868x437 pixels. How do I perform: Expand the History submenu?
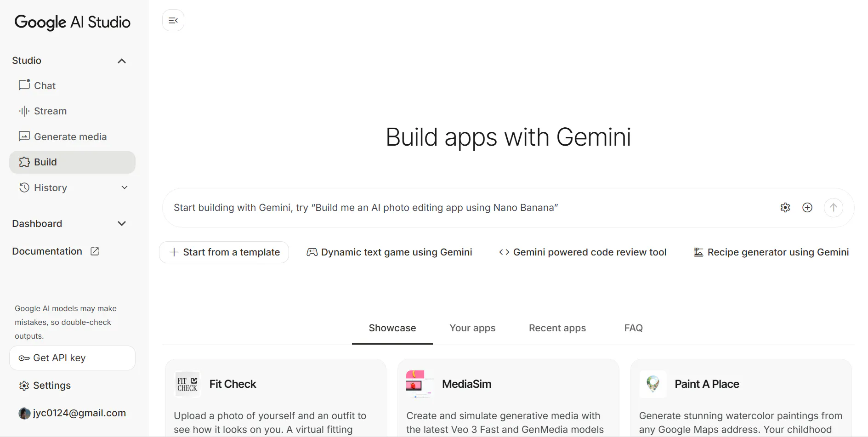pyautogui.click(x=125, y=187)
